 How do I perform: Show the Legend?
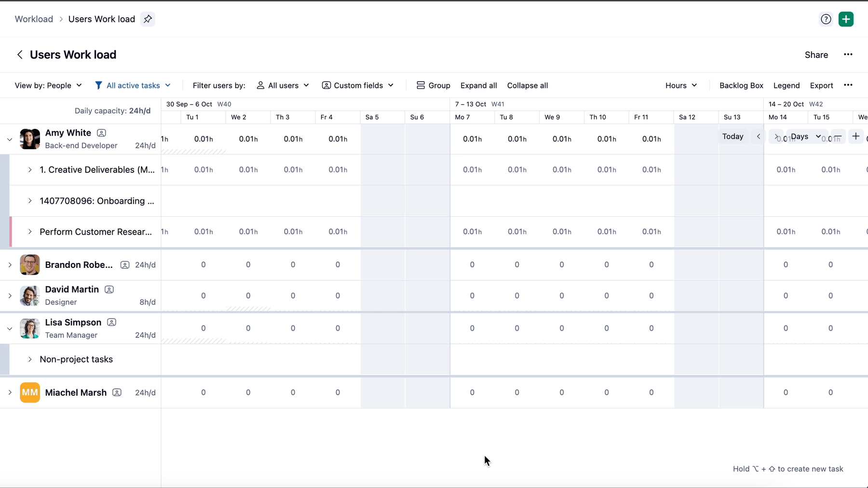[786, 85]
